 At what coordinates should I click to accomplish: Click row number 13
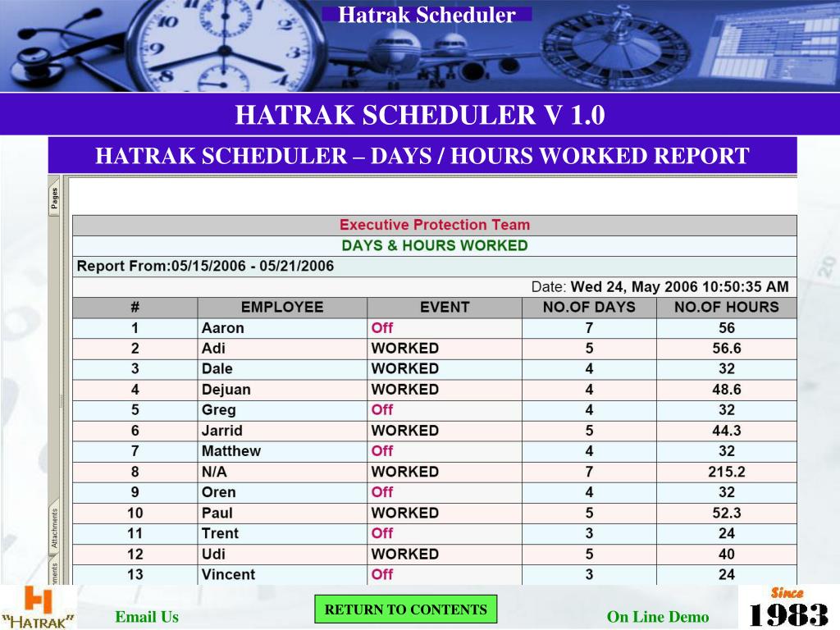pos(135,574)
